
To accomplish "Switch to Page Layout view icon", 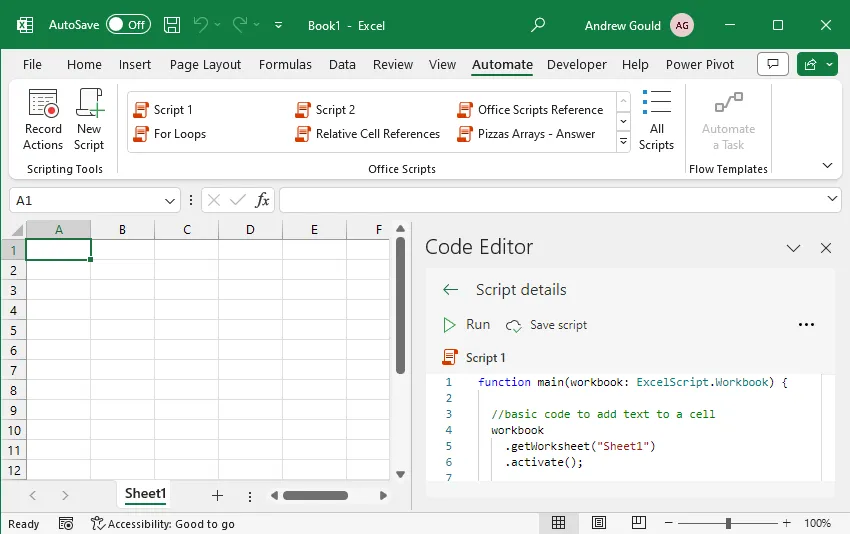I will (598, 523).
